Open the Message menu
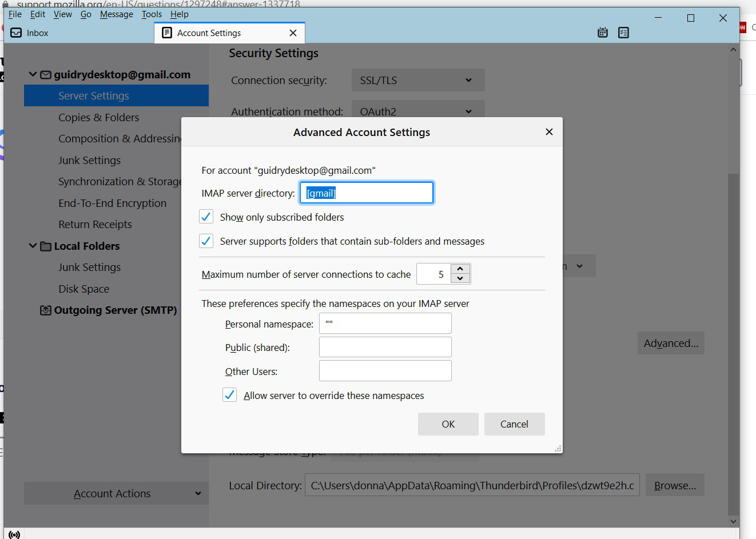 coord(117,14)
